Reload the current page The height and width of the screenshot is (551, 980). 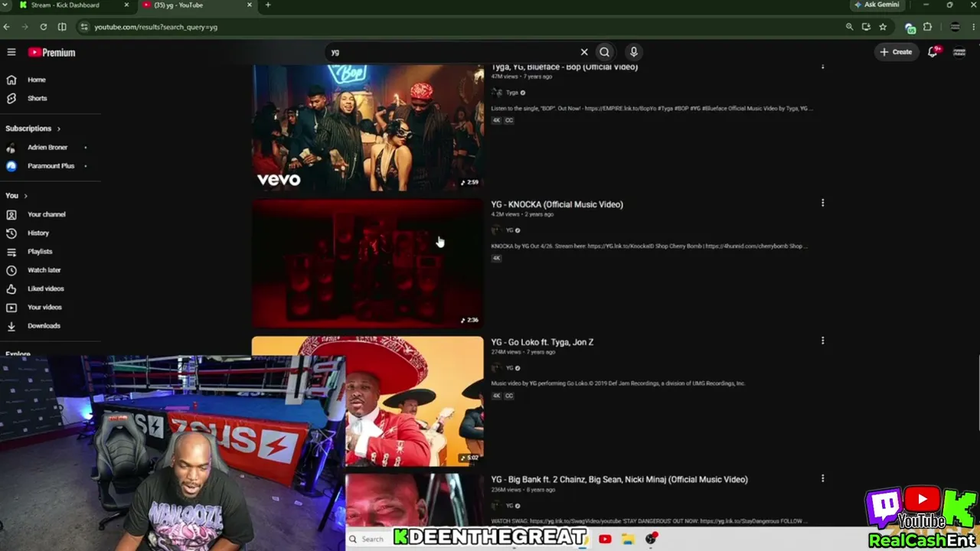pos(44,27)
